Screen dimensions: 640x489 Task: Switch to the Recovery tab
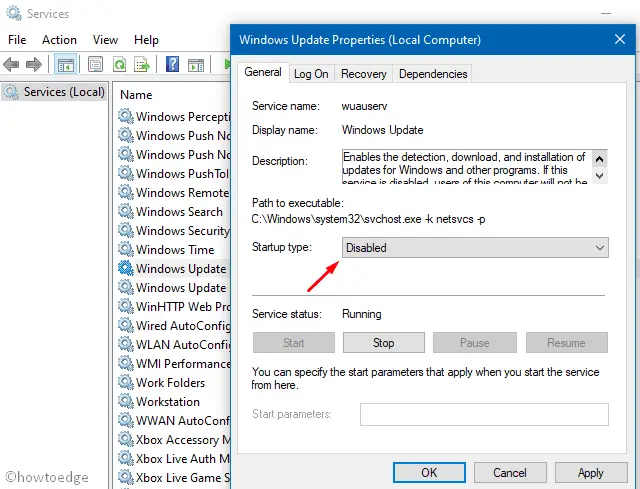(363, 74)
